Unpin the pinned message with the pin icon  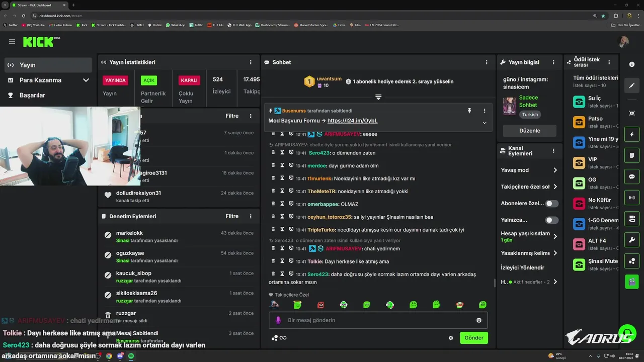click(469, 111)
